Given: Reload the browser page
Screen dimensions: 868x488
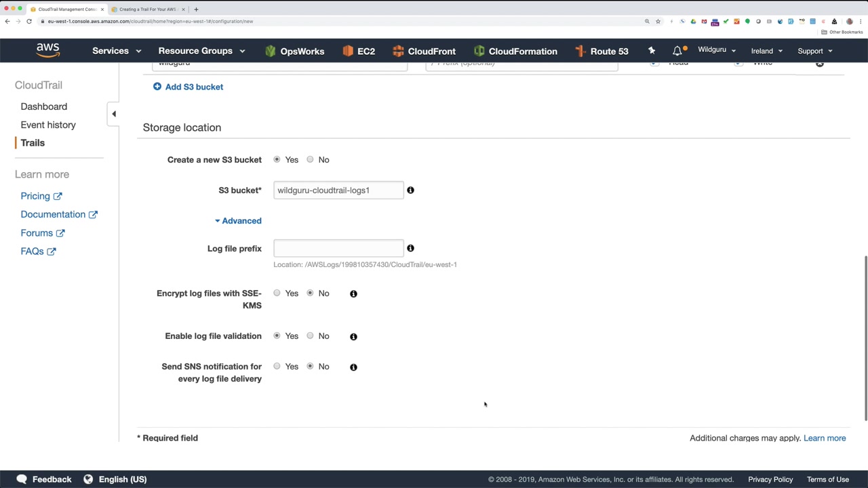Looking at the screenshot, I should click(x=29, y=21).
